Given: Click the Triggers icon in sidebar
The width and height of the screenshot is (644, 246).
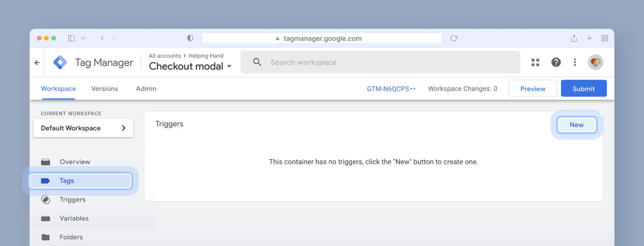Looking at the screenshot, I should coord(45,200).
